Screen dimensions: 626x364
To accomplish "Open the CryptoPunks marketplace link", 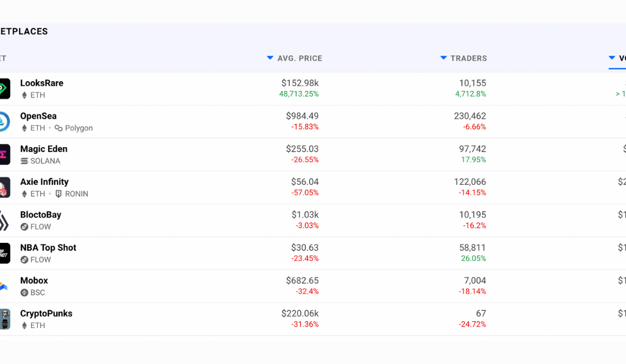I will pos(46,314).
